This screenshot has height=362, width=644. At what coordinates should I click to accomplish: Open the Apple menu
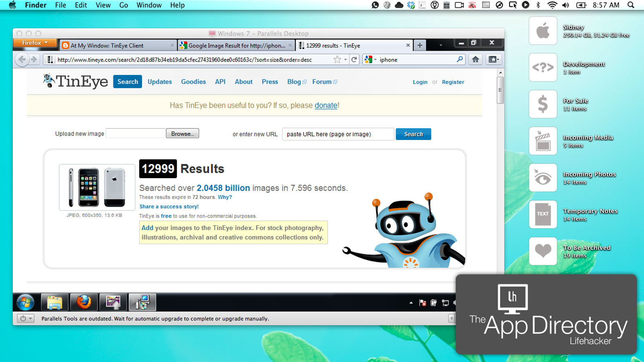[12, 5]
